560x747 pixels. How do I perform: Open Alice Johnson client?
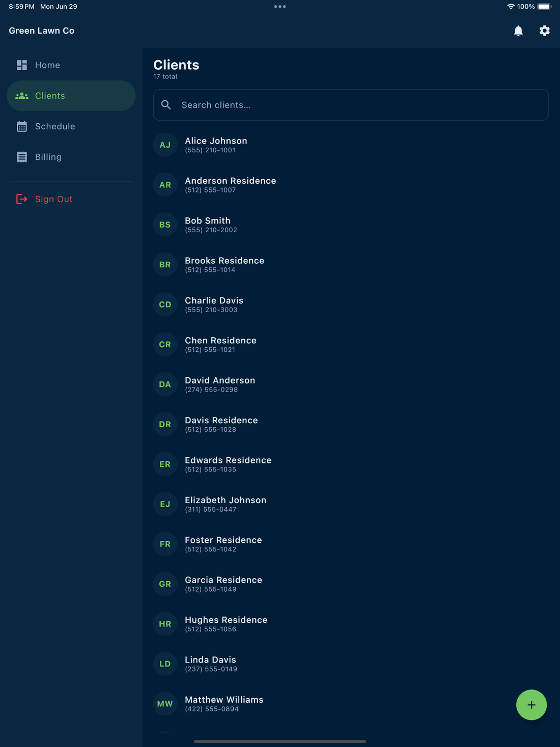tap(351, 145)
